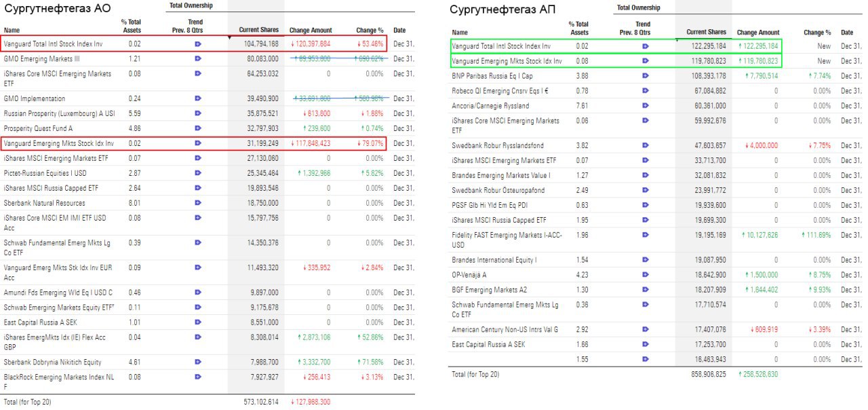Click АО total shares value 573,102,614
The height and width of the screenshot is (410, 868).
point(261,402)
